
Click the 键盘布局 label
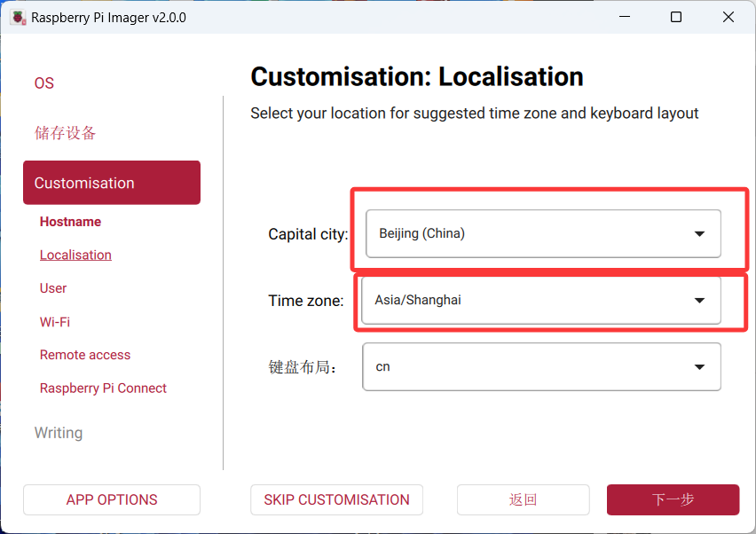[x=303, y=367]
